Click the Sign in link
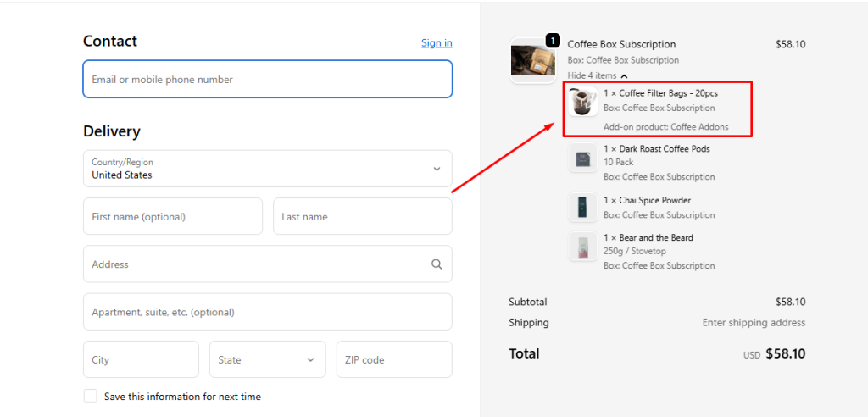The width and height of the screenshot is (868, 417). coord(437,42)
